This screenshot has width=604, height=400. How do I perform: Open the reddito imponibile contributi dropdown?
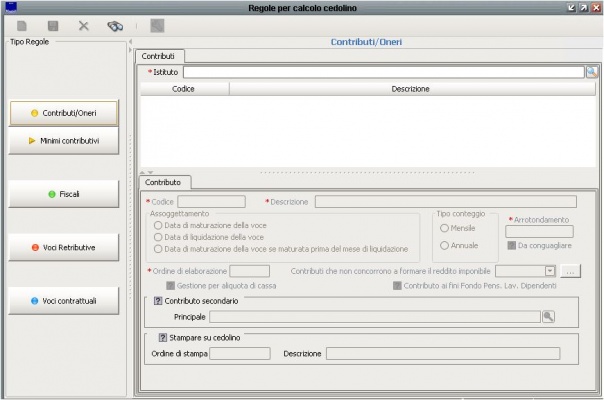pos(550,271)
